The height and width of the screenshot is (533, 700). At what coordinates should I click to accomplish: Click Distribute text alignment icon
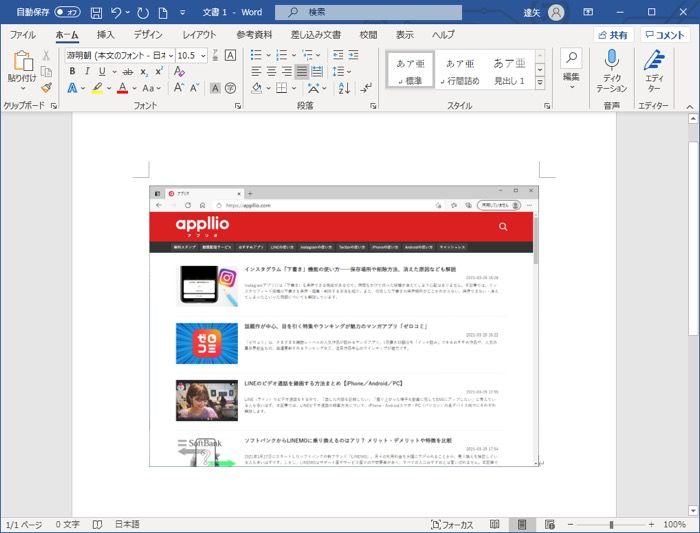point(317,71)
